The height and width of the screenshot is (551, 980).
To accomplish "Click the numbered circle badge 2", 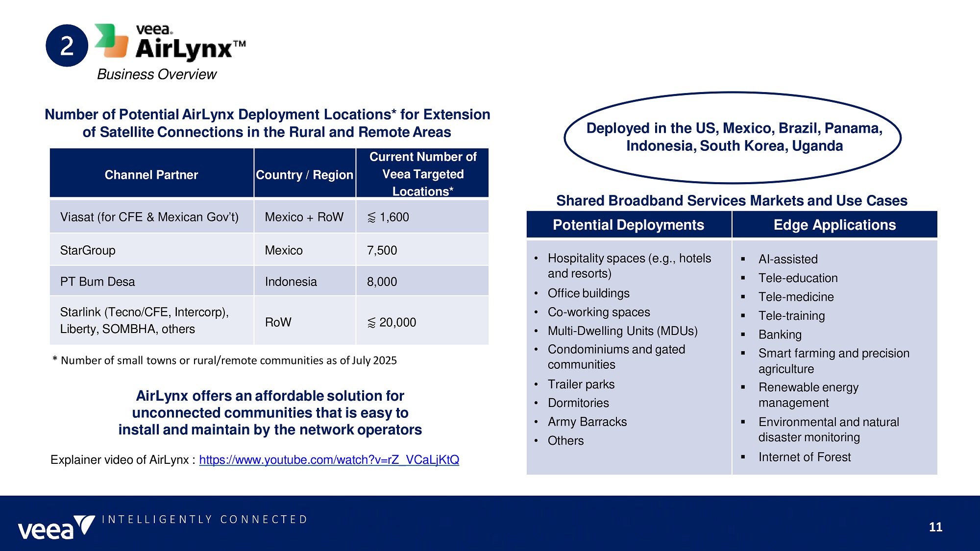I will [67, 46].
